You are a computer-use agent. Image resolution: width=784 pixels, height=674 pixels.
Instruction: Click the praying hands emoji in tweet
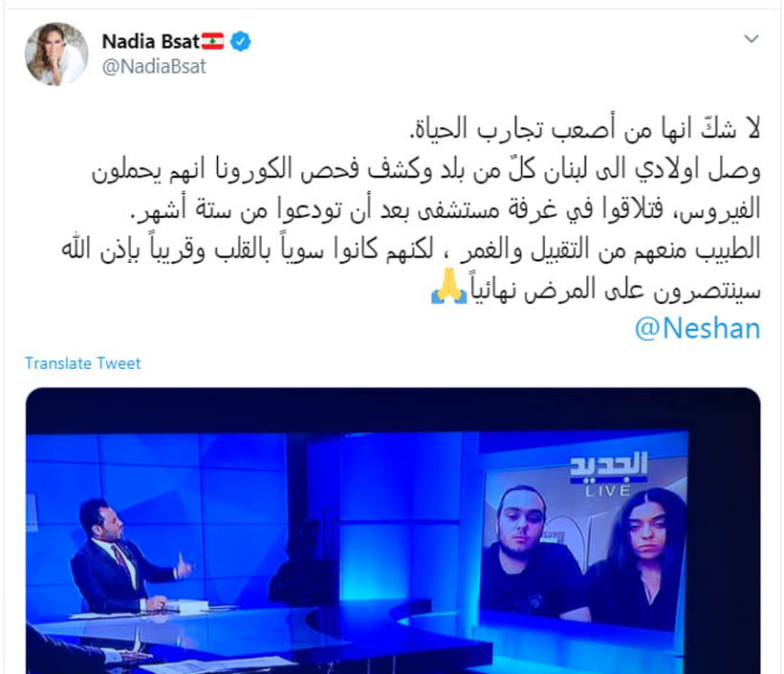(x=449, y=287)
